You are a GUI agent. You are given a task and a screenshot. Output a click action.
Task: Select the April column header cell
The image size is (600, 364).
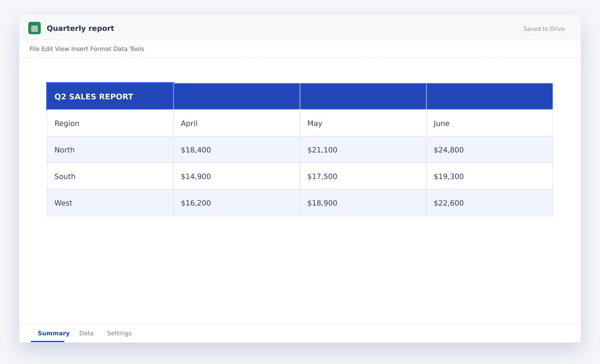coord(237,123)
